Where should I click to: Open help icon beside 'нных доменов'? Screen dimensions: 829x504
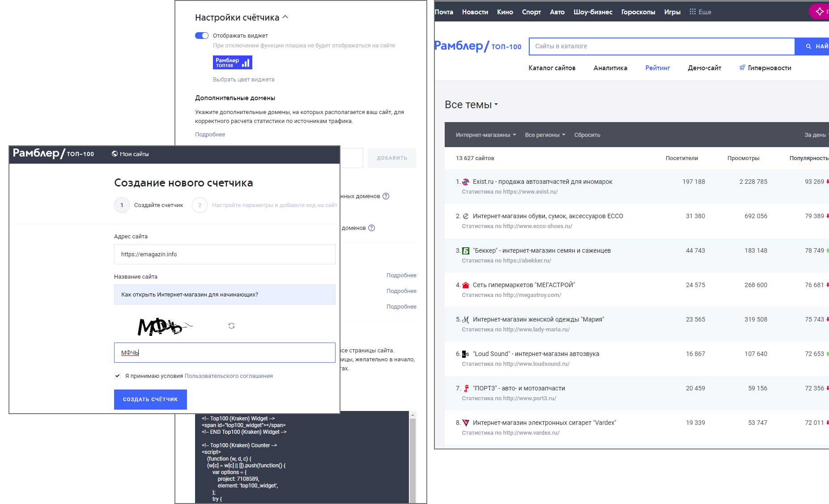click(386, 196)
